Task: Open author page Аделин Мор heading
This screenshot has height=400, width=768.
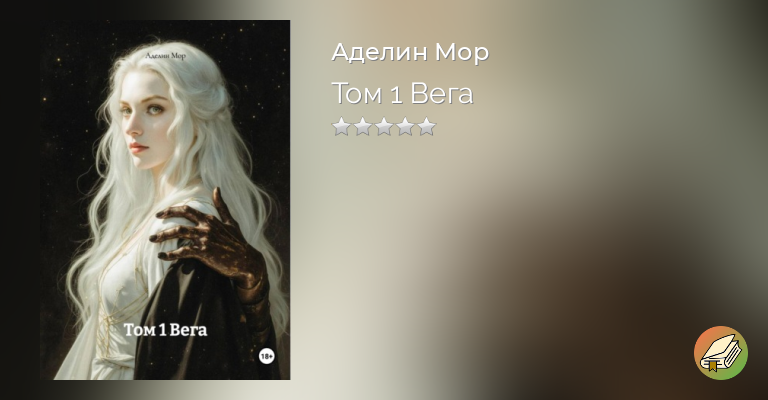Action: point(410,51)
